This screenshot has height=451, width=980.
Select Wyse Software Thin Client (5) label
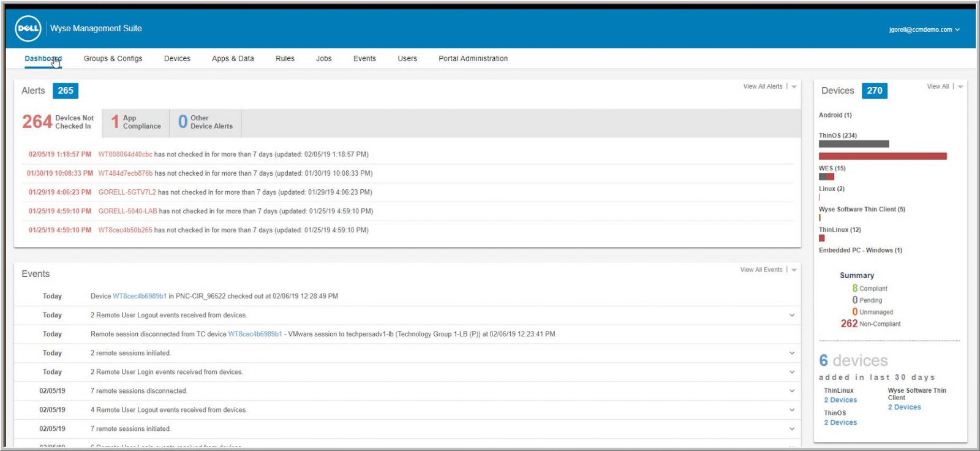(862, 210)
